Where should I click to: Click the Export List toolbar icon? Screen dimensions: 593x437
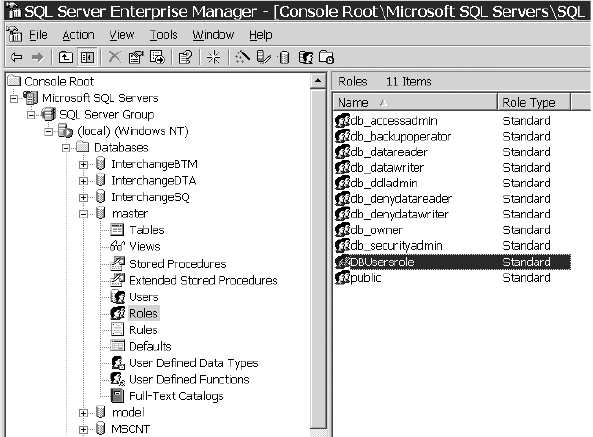click(x=157, y=57)
